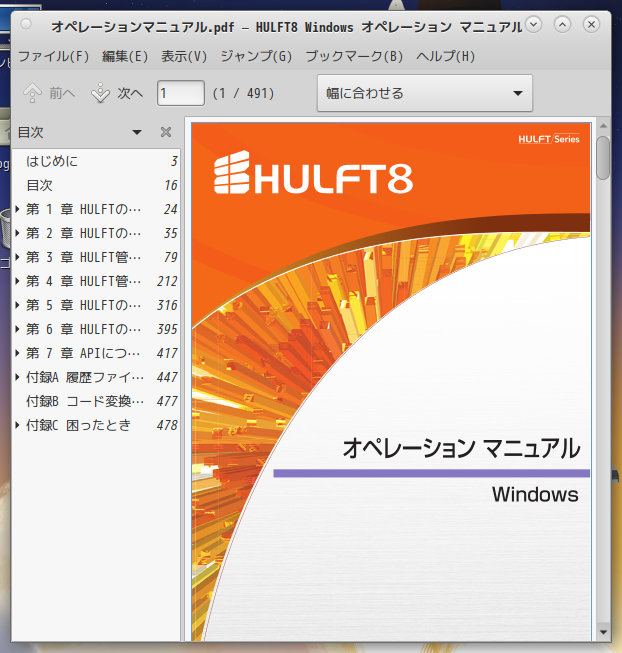Expand 第 7 章 APIにつ… entry
The image size is (622, 653).
[17, 353]
